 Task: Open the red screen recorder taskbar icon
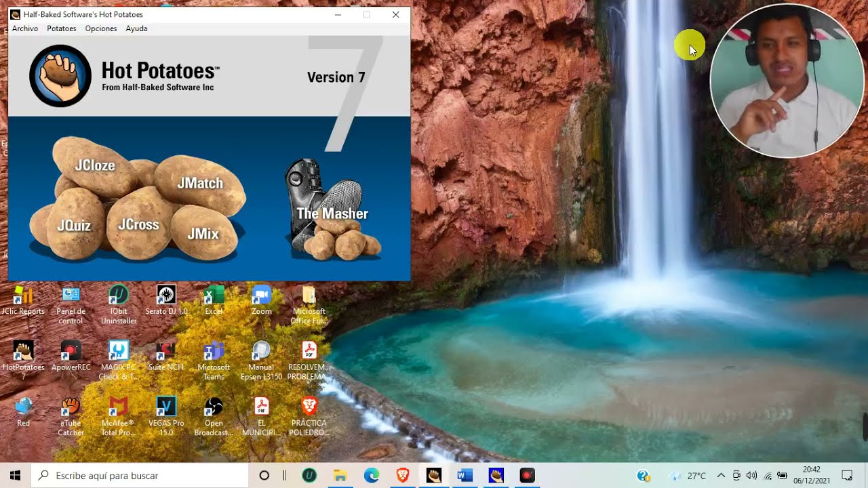tap(528, 476)
